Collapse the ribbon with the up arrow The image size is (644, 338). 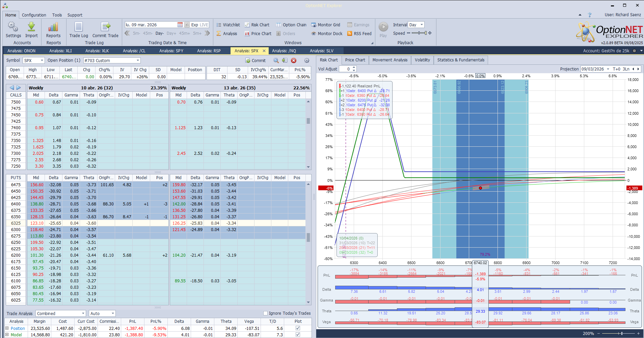[580, 15]
